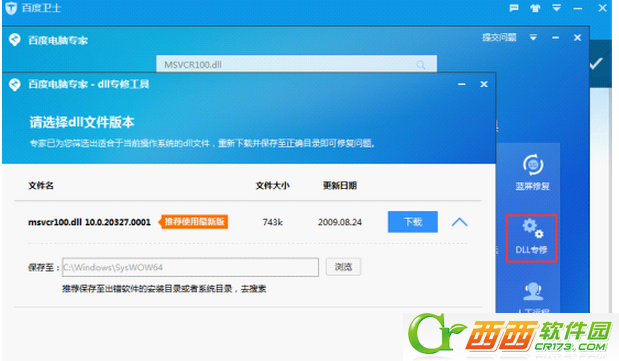Select the msvcr100.dll 10.0.20327.0001 file name
Viewport: 619px width, 361px height.
(x=89, y=222)
